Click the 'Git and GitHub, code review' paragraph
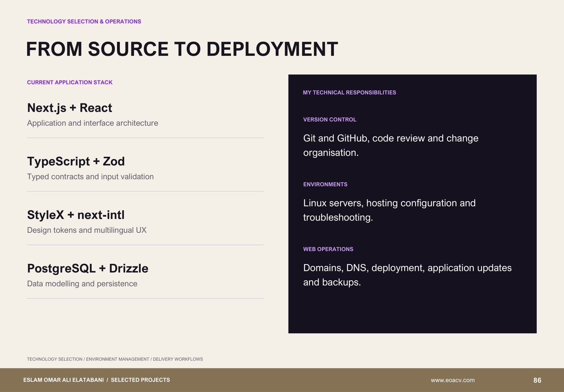Image resolution: width=564 pixels, height=392 pixels. [391, 145]
